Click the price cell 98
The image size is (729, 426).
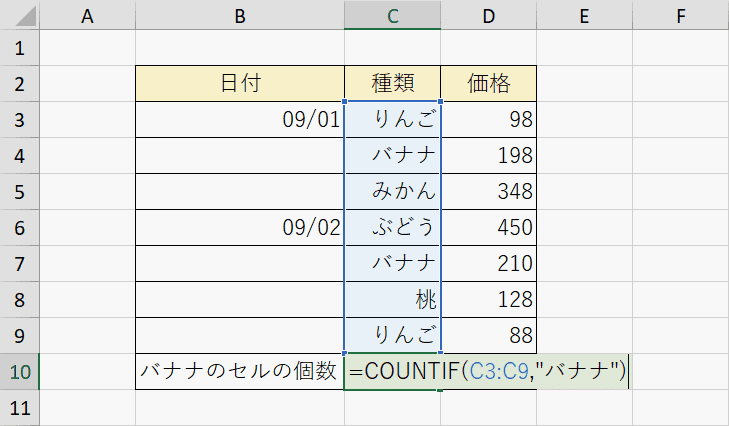(488, 120)
